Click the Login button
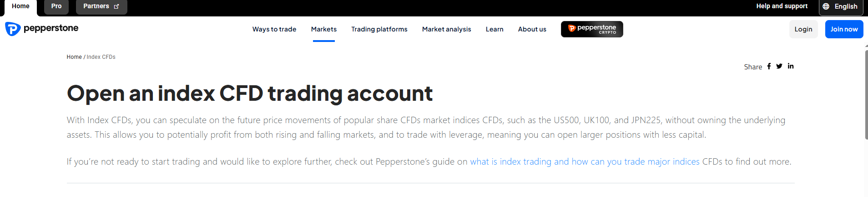The image size is (868, 197). coord(803,29)
